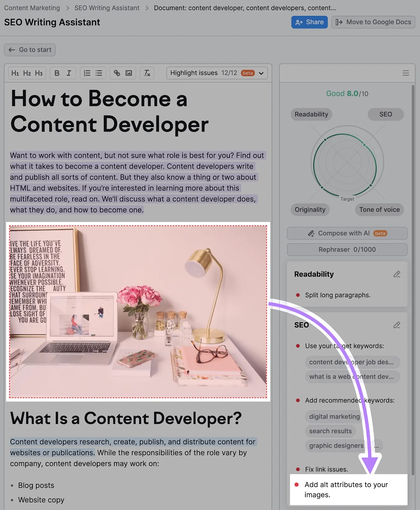The height and width of the screenshot is (510, 420).
Task: Insert a bulleted list
Action: [99, 73]
